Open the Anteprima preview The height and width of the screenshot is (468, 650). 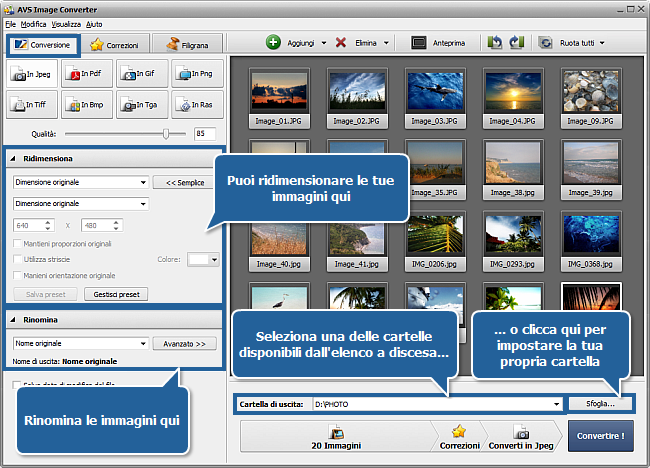431,43
